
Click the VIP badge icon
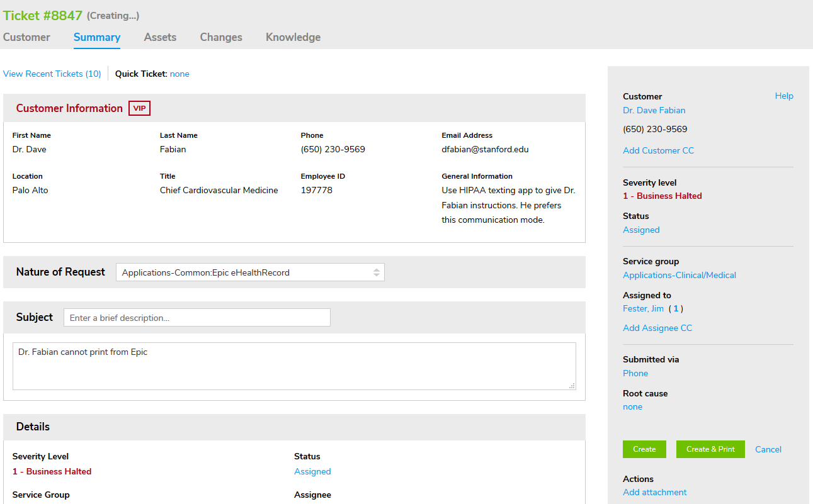[x=139, y=108]
